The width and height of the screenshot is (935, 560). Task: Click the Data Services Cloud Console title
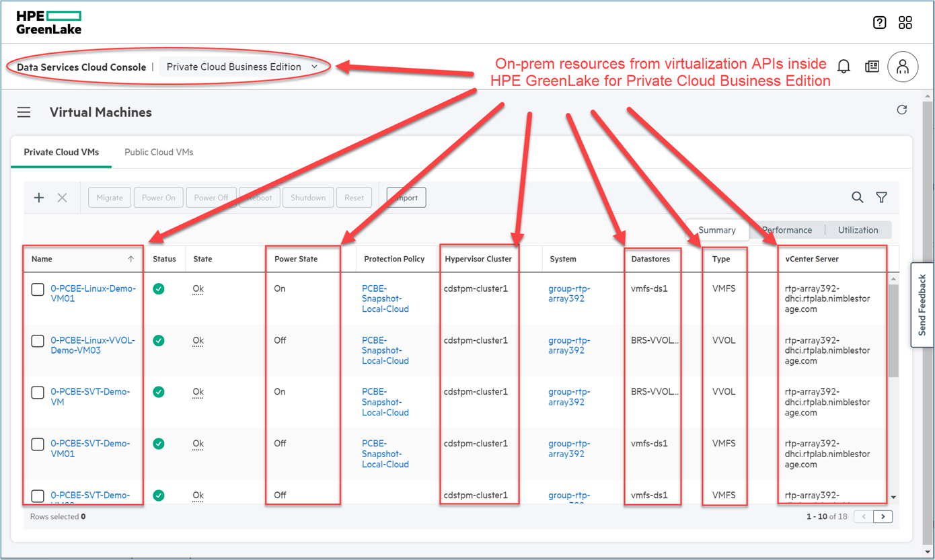pos(81,67)
